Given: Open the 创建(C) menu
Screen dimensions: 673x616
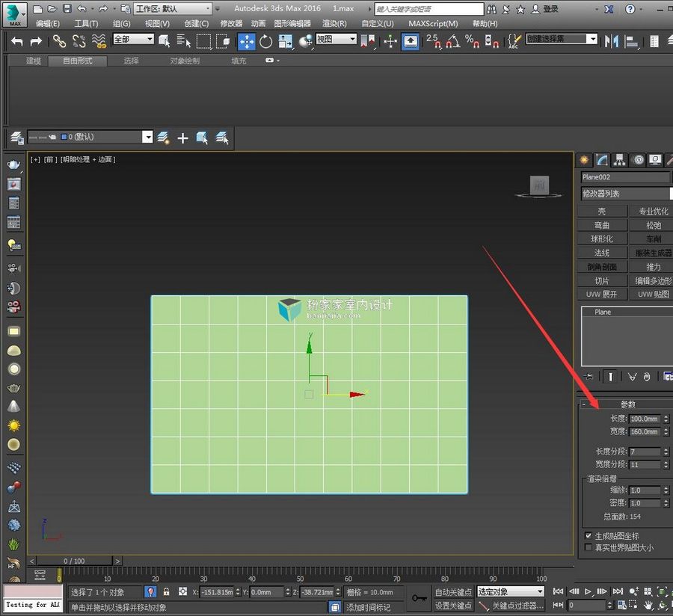Looking at the screenshot, I should click(x=196, y=24).
